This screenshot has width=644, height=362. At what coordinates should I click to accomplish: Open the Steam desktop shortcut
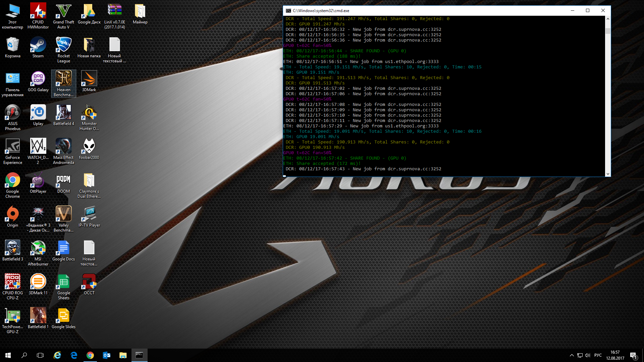(38, 46)
